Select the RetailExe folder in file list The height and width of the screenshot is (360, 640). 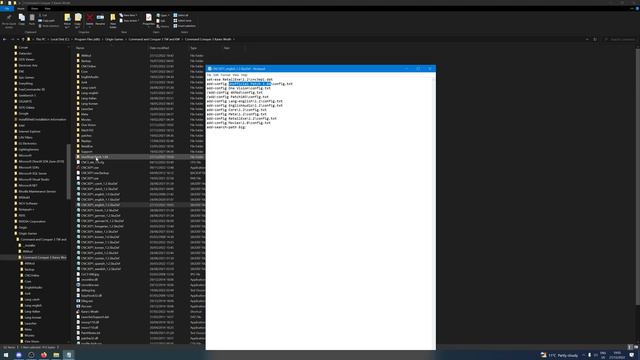(x=87, y=146)
